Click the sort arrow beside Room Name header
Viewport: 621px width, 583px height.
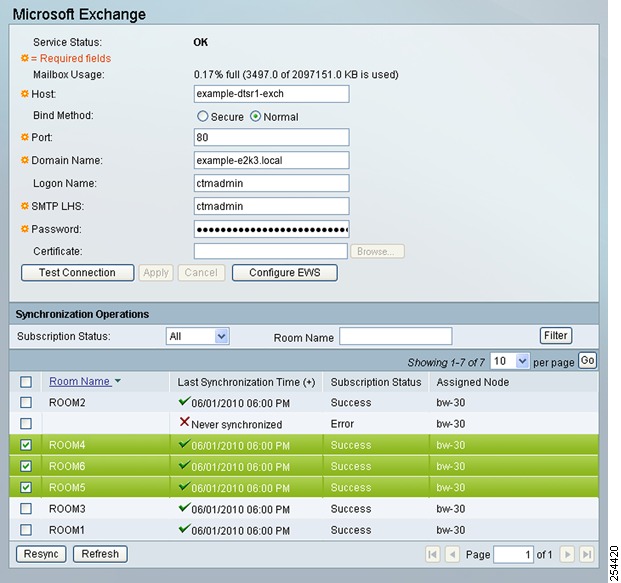(x=118, y=381)
